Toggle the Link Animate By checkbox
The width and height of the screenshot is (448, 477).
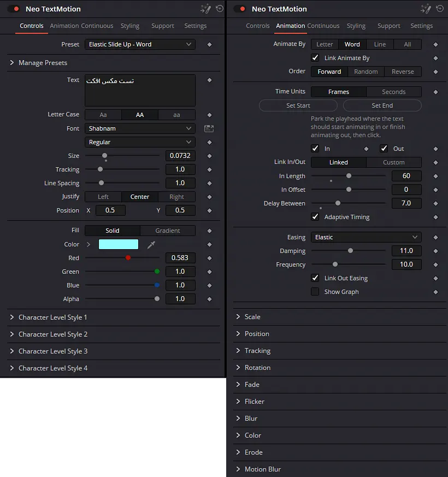pyautogui.click(x=315, y=58)
